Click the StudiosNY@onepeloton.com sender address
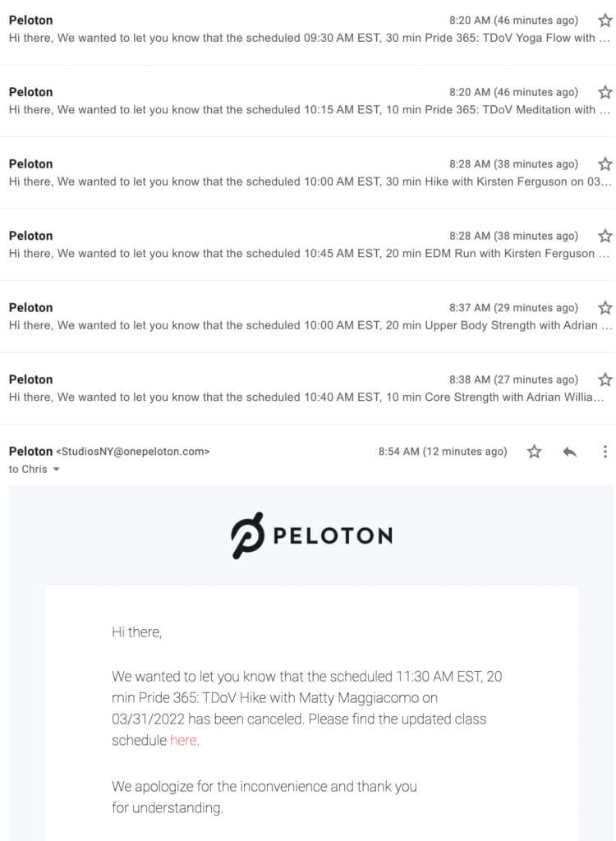The width and height of the screenshot is (616, 841). tap(132, 452)
